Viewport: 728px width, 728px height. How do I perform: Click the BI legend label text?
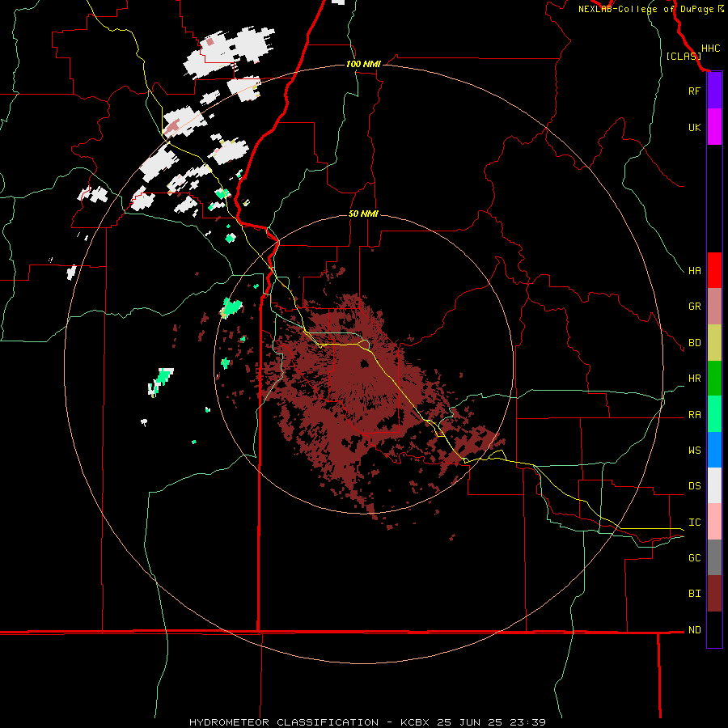click(x=694, y=594)
